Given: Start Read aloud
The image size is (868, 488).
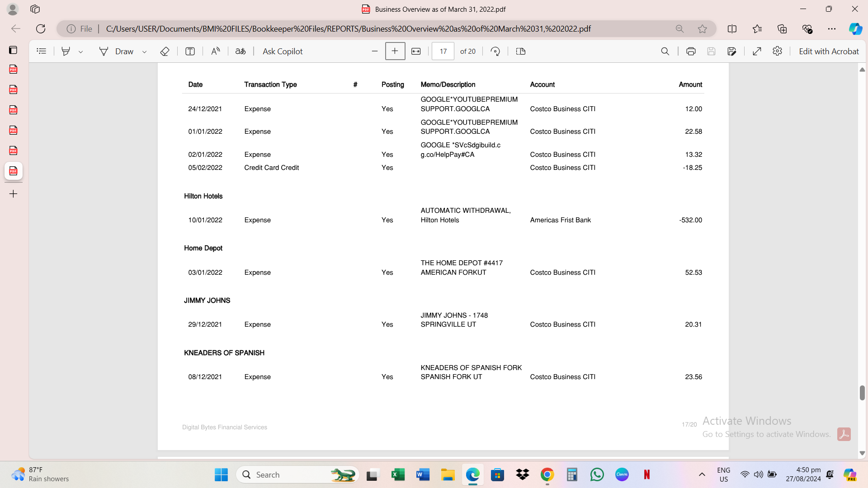Looking at the screenshot, I should [x=216, y=52].
